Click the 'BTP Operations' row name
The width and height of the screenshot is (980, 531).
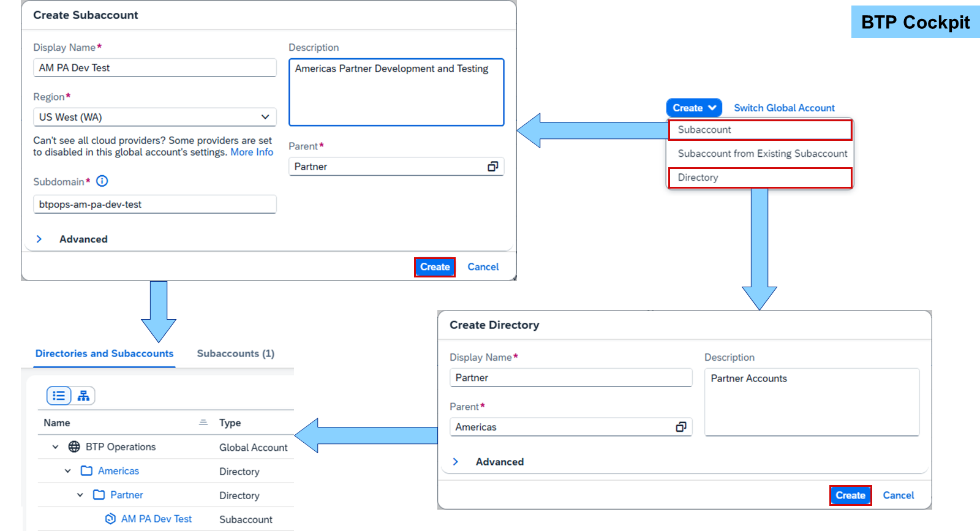(121, 446)
